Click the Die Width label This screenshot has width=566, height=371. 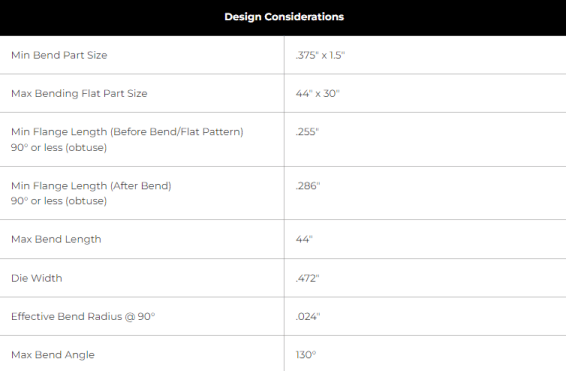point(36,278)
